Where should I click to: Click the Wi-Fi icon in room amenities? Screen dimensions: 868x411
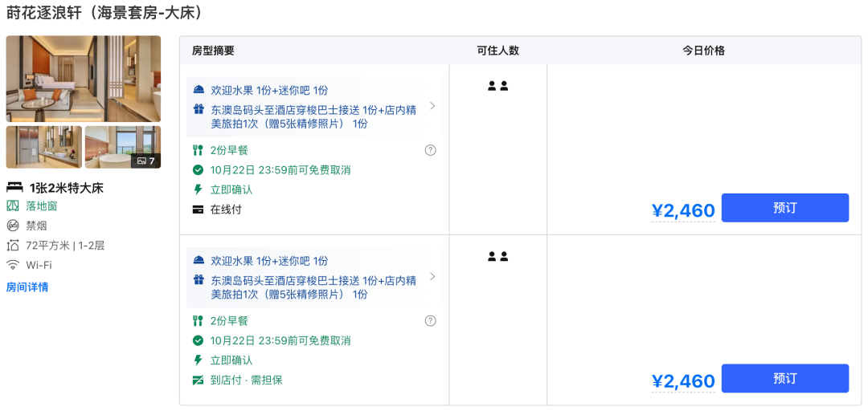[x=13, y=265]
